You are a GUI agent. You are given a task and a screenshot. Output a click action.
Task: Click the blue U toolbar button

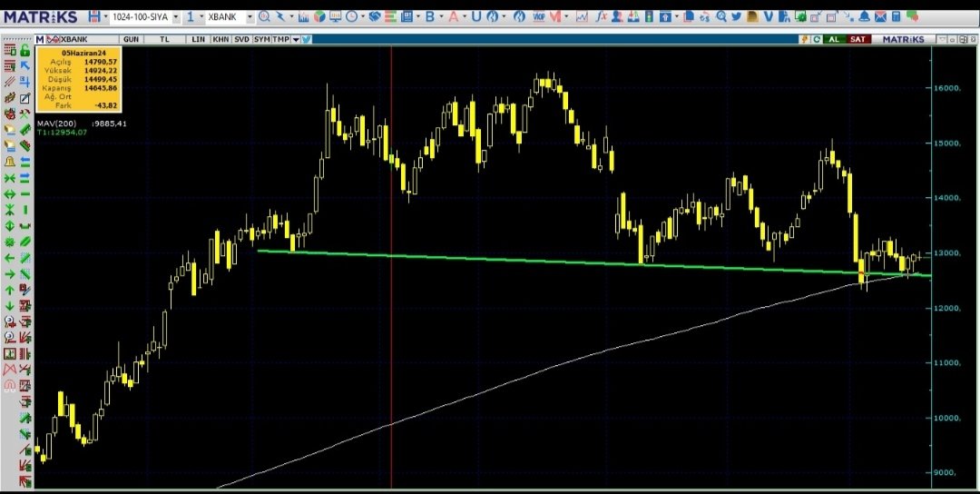(x=475, y=17)
